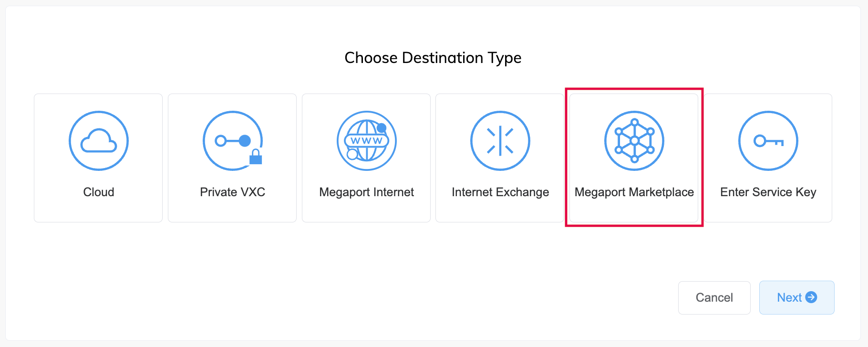Select the Megaport Internet destination card
Viewport: 868px width, 347px height.
pyautogui.click(x=366, y=158)
